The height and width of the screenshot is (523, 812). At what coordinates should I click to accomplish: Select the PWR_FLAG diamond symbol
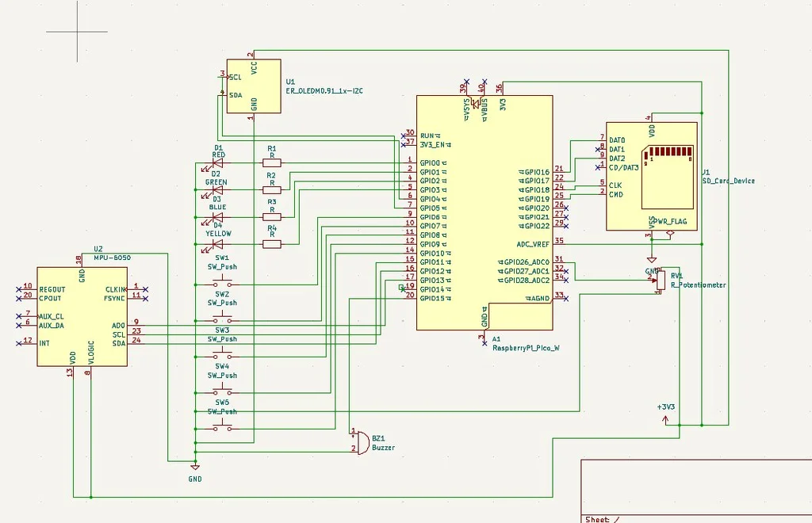[x=670, y=235]
